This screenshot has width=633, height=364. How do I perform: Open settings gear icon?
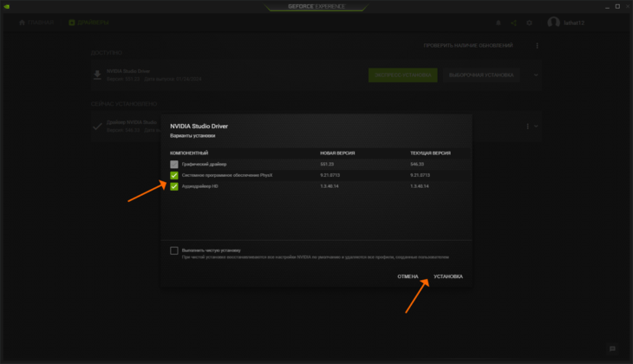point(529,23)
